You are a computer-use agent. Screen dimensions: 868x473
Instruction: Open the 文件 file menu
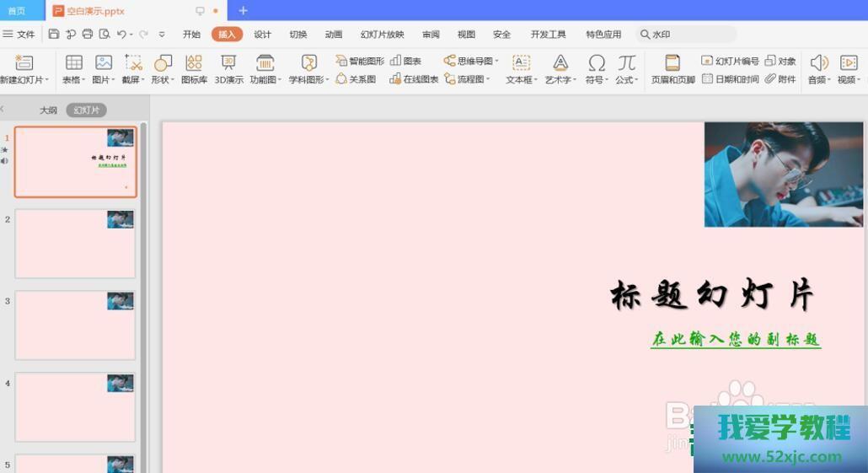[19, 35]
